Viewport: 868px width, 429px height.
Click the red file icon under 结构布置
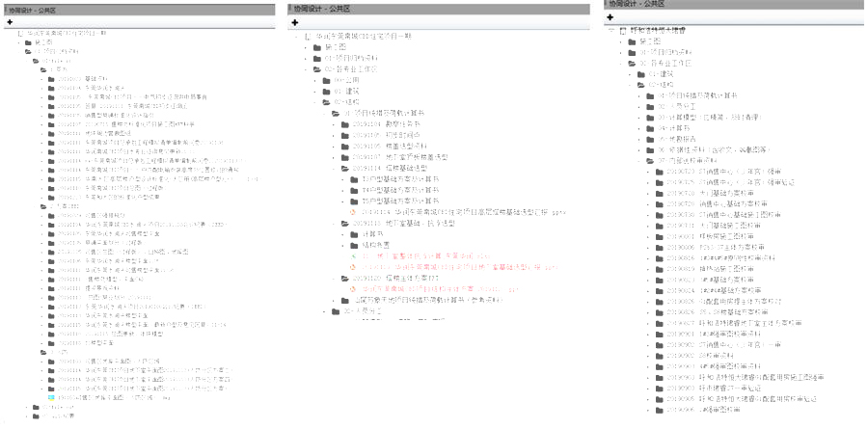353,256
